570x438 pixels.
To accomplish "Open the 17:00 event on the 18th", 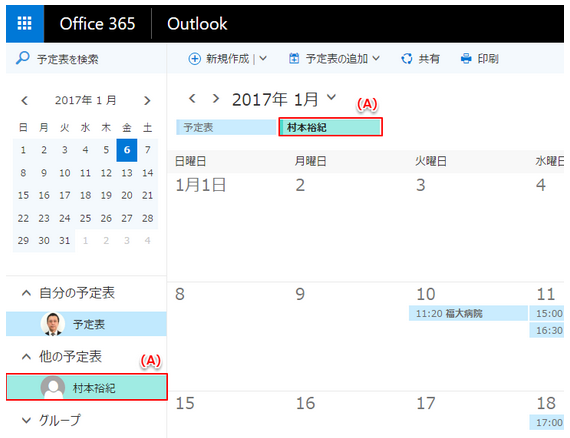I will (x=547, y=422).
